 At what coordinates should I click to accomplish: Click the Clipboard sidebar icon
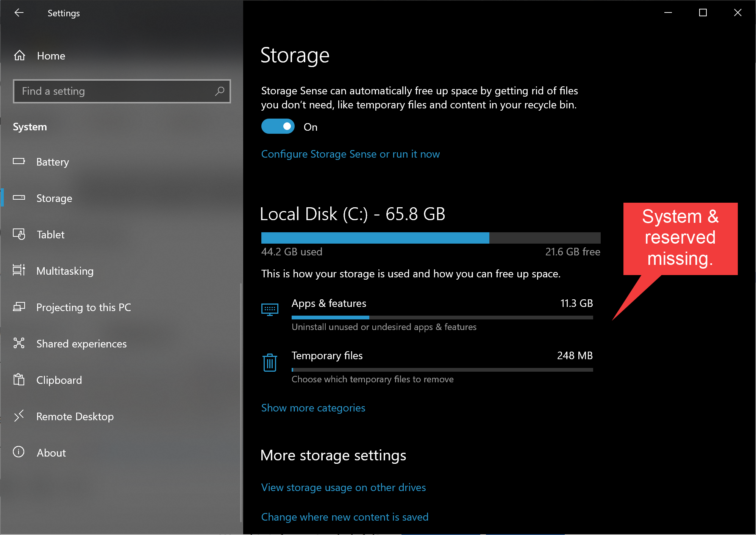click(x=19, y=380)
